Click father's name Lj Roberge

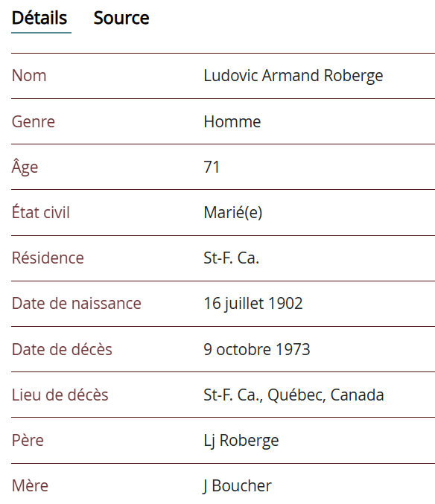(241, 441)
